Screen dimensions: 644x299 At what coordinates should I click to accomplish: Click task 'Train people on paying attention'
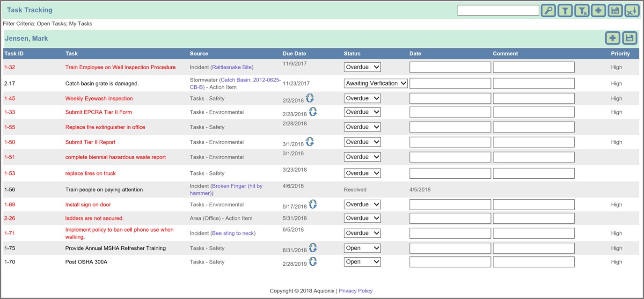(104, 190)
